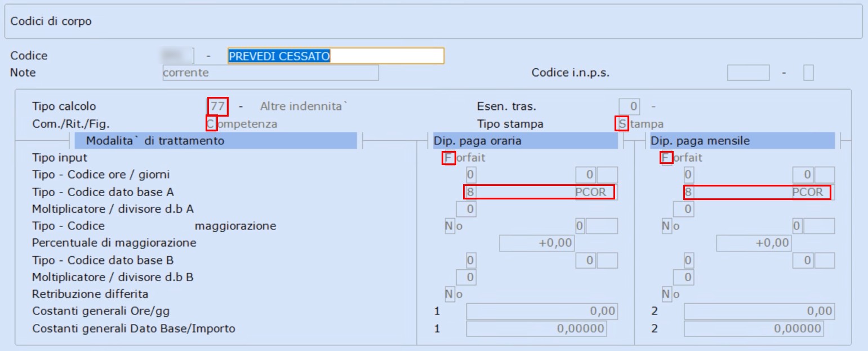Click the blurred Codice number field
The height and width of the screenshot is (351, 868).
click(x=177, y=55)
